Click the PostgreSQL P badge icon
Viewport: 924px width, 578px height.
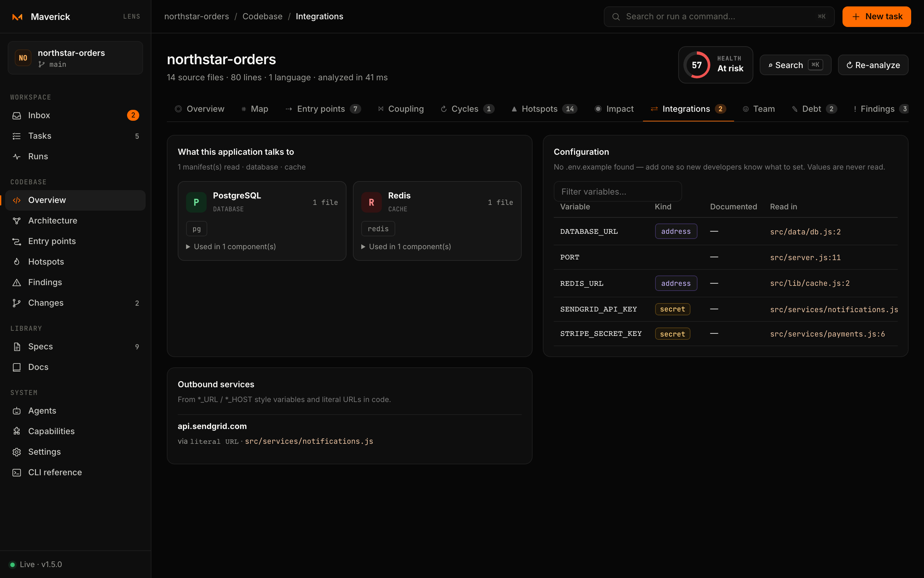[196, 202]
